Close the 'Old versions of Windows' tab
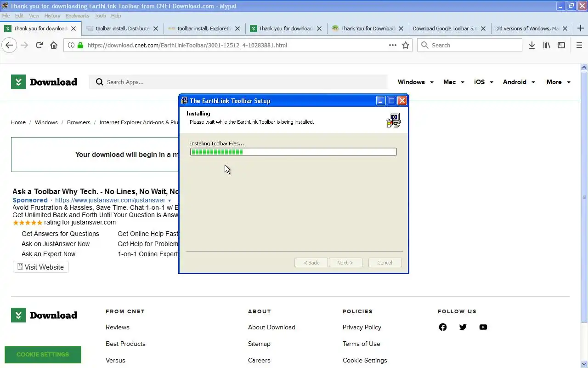 565,29
